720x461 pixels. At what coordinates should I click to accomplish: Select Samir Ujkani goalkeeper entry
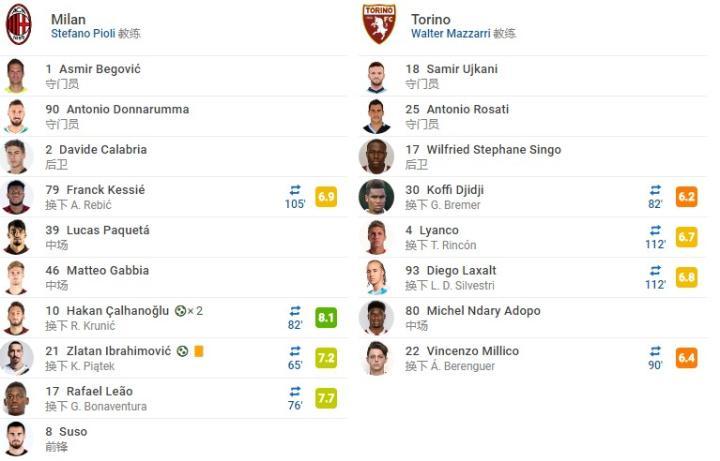pos(461,69)
